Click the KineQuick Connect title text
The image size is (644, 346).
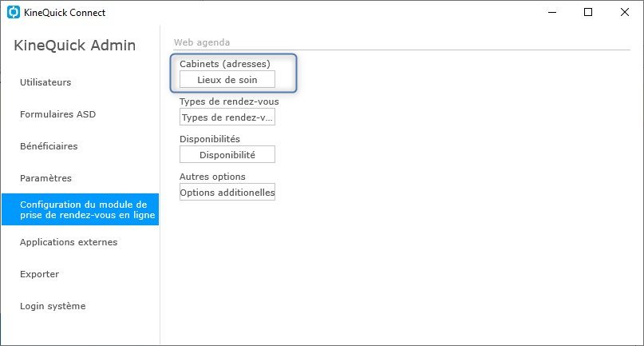[x=65, y=13]
